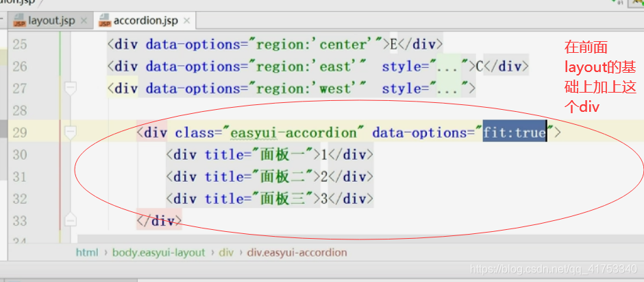This screenshot has height=282, width=644.
Task: Collapse the code fold at line 27
Action: coord(71,88)
